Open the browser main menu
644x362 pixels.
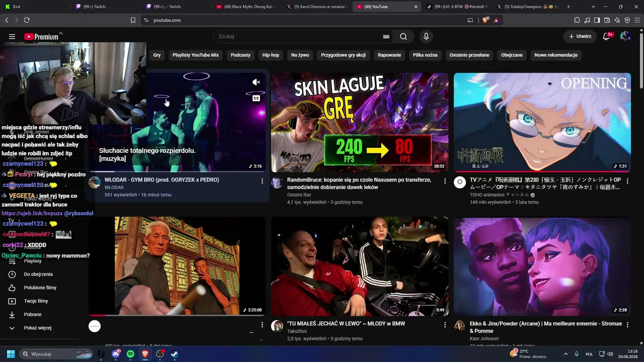pyautogui.click(x=637, y=20)
